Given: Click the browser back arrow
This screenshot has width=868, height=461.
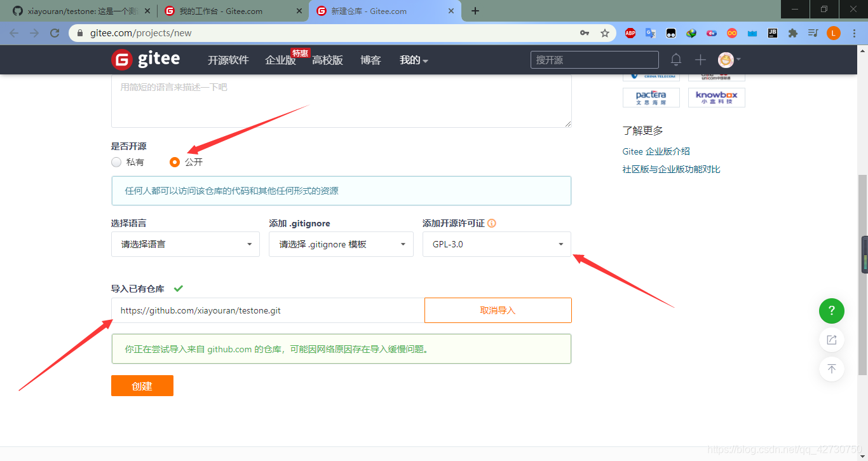Looking at the screenshot, I should point(14,33).
